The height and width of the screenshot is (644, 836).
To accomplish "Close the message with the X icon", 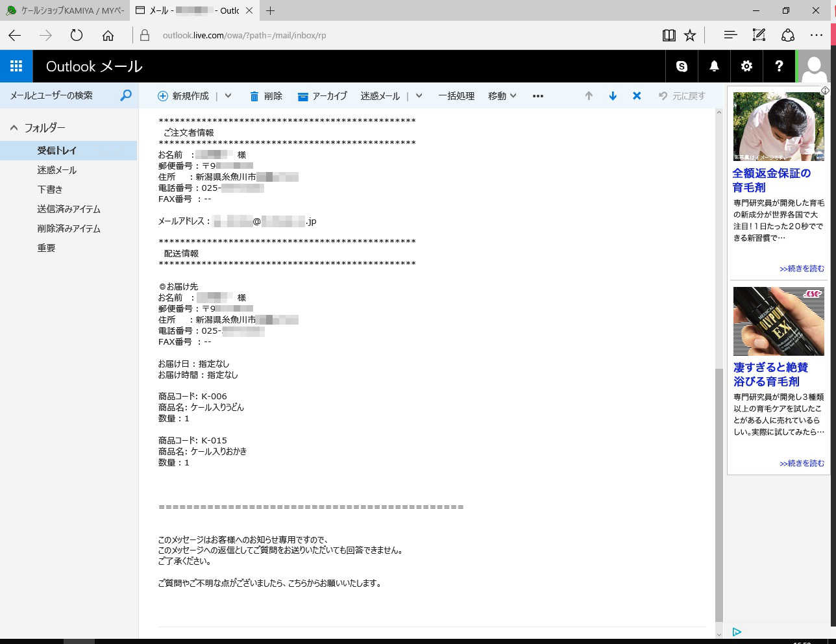I will [x=637, y=96].
